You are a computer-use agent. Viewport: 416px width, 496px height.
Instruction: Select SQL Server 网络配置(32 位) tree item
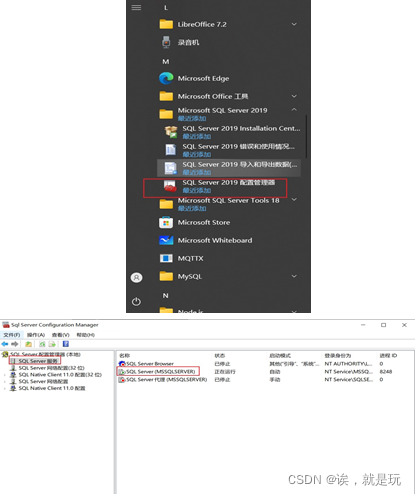51,368
